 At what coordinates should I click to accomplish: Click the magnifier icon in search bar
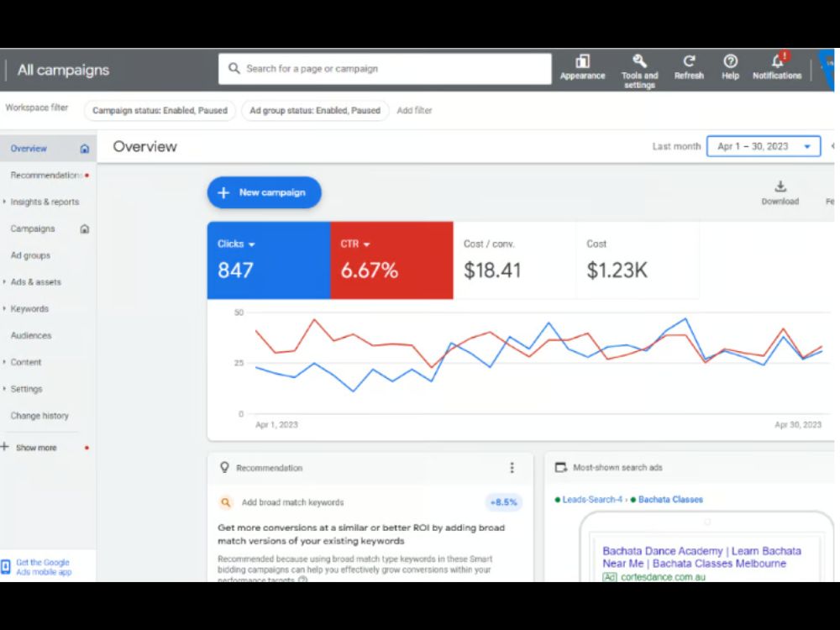point(234,69)
